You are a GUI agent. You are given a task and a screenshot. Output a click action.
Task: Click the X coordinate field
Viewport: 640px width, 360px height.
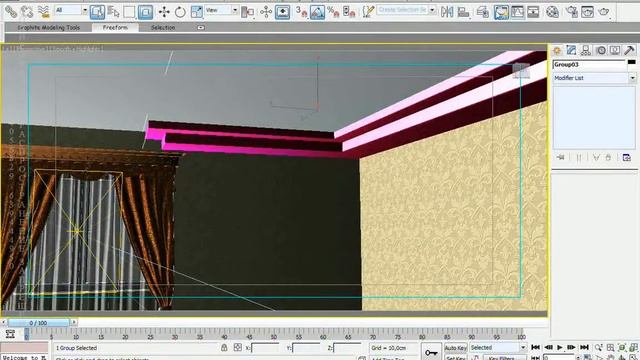tap(266, 348)
